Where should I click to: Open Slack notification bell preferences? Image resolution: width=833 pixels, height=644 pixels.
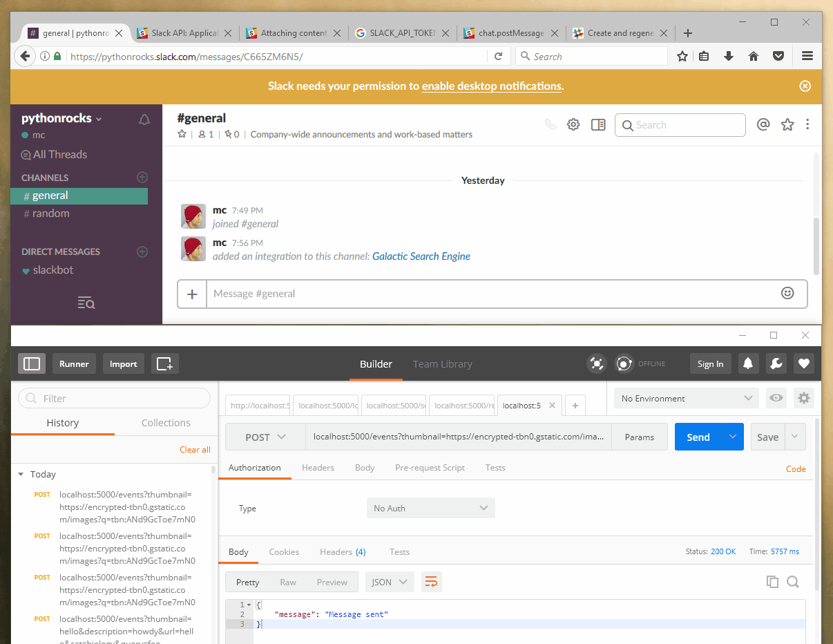(x=144, y=120)
